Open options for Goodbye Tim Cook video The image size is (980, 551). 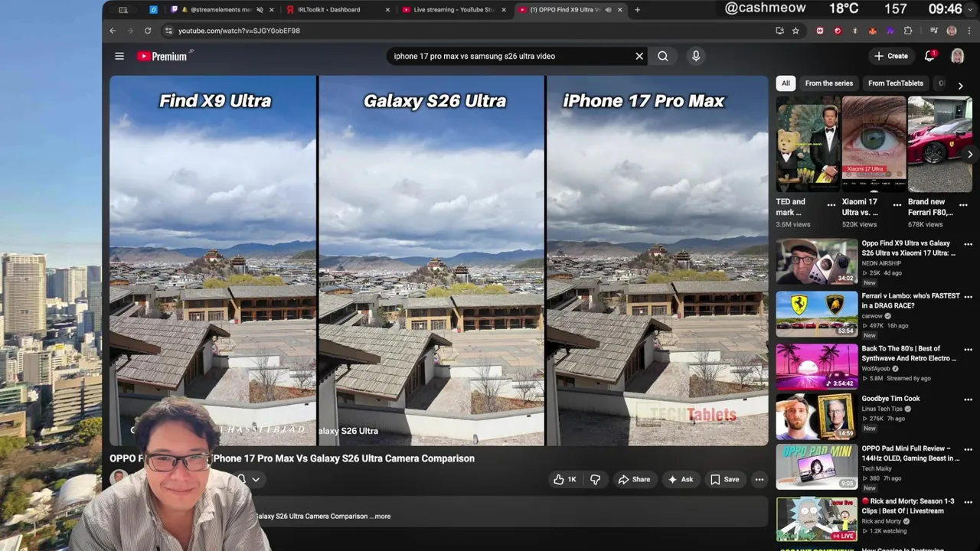point(968,399)
